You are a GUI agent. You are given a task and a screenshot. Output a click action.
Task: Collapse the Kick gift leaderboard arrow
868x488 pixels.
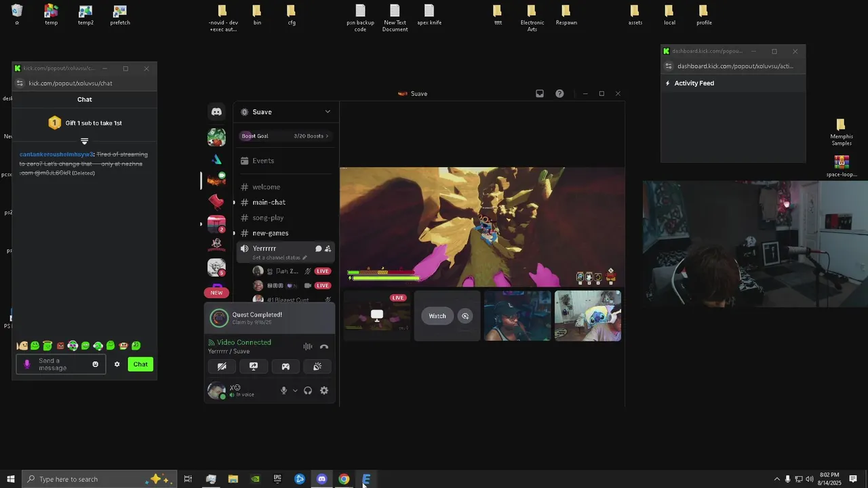click(84, 141)
